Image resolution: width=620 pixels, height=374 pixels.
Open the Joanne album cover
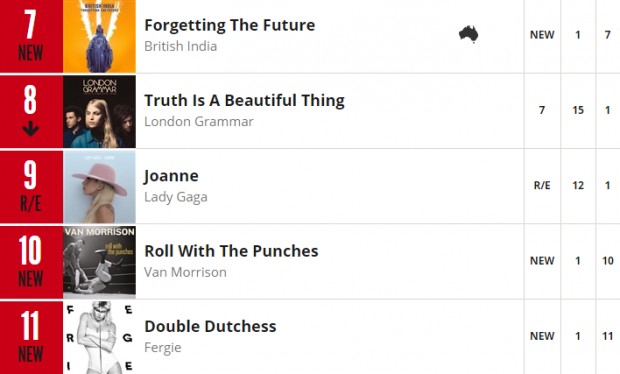click(99, 187)
